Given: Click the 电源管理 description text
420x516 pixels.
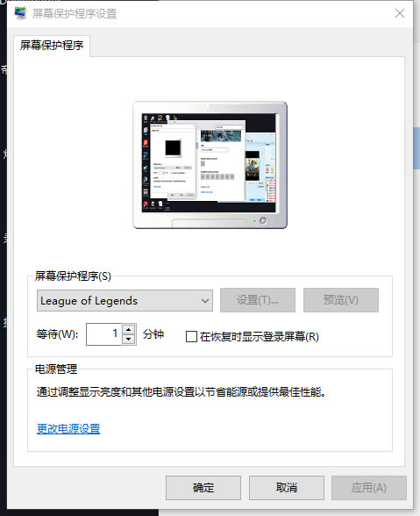Looking at the screenshot, I should tap(182, 392).
